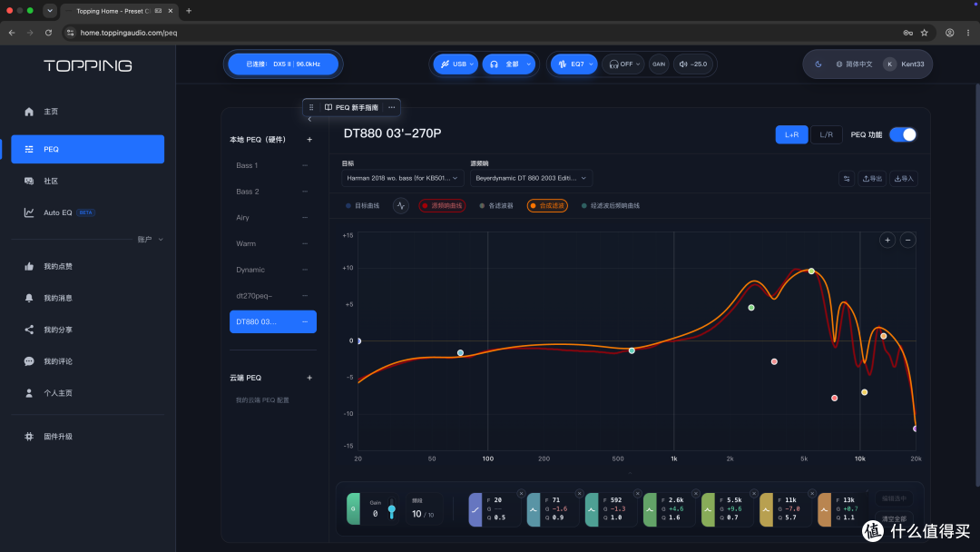Grab the drag handle on guide bar
Image resolution: width=980 pixels, height=552 pixels.
pyautogui.click(x=311, y=107)
